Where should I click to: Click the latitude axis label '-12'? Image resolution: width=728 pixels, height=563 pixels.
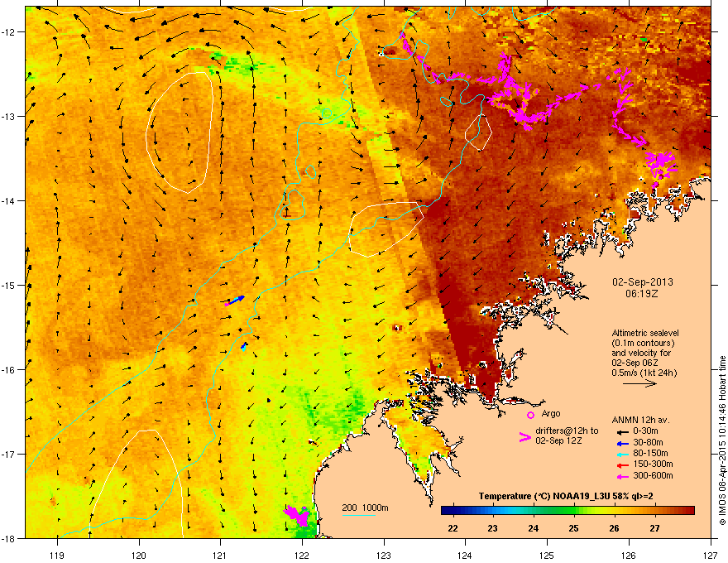point(8,32)
